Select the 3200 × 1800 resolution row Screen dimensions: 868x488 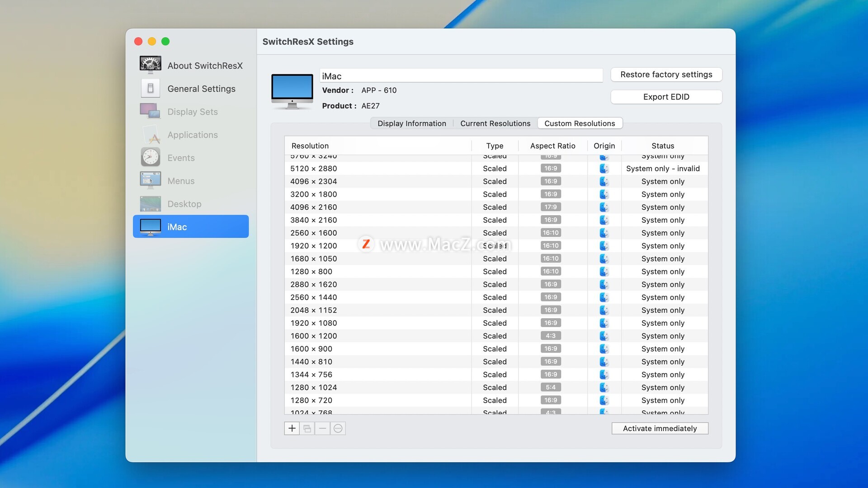(x=496, y=194)
